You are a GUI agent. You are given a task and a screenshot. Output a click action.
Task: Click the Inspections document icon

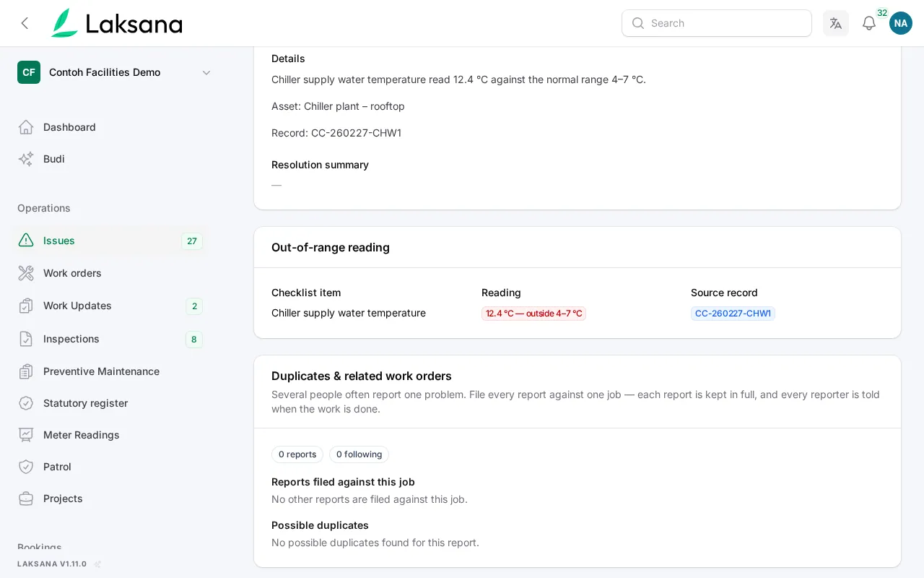(x=26, y=339)
